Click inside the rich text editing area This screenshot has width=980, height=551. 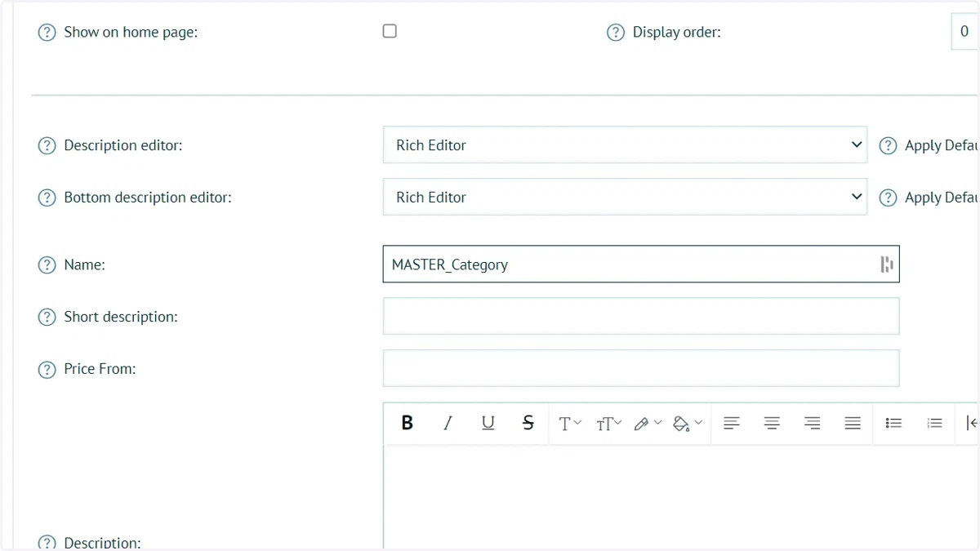(x=681, y=497)
